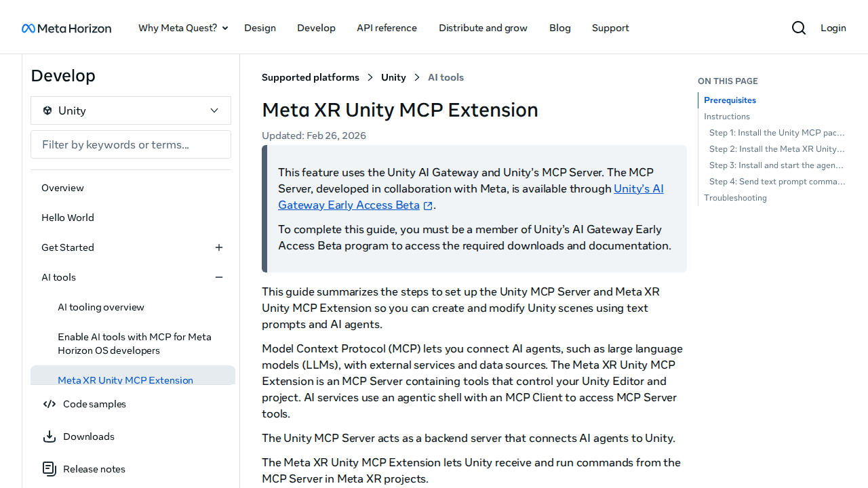Click the Unity breadcrumb link
Image resolution: width=868 pixels, height=488 pixels.
[393, 77]
